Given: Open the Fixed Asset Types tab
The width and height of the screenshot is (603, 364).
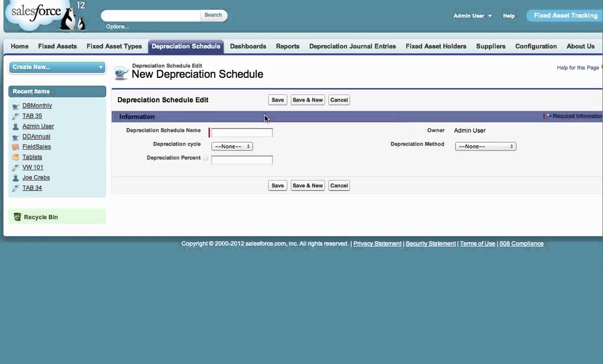Looking at the screenshot, I should point(114,46).
